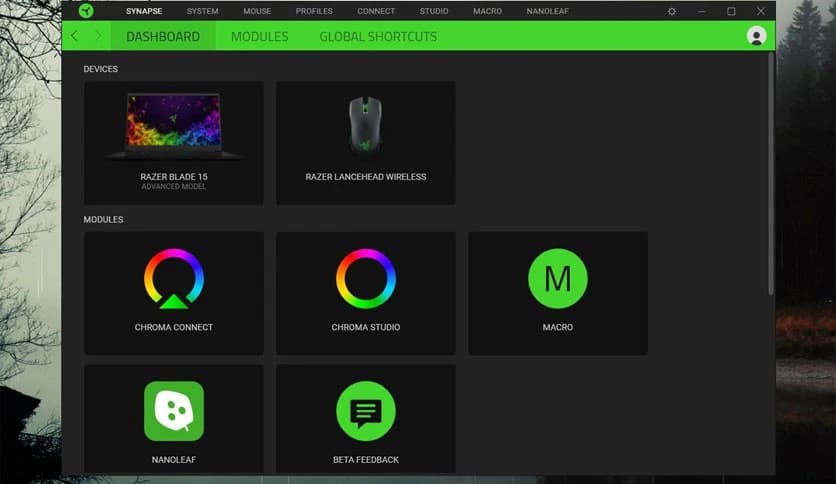Open the settings gear icon
The height and width of the screenshot is (484, 836).
point(672,11)
